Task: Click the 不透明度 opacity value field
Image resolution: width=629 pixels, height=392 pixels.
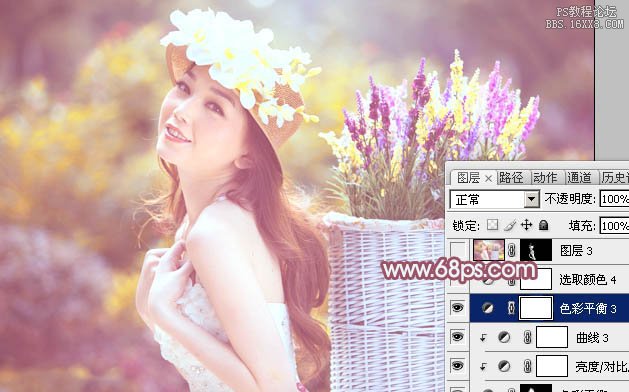Action: [614, 199]
